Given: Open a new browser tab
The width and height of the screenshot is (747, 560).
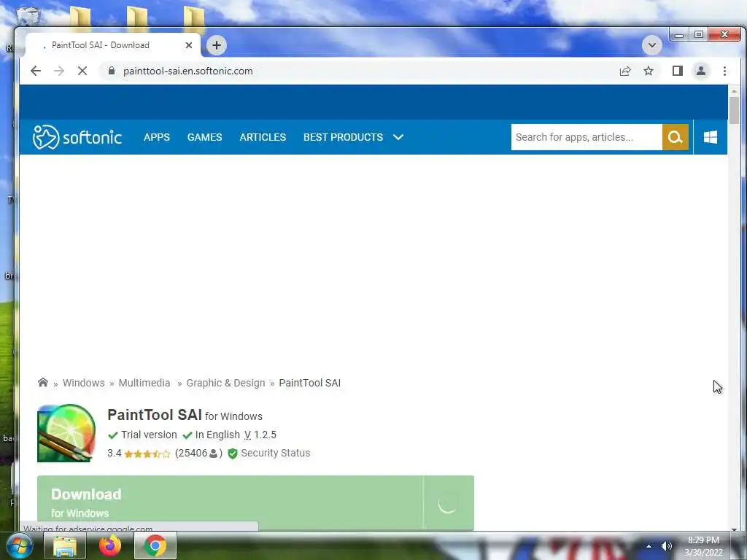Looking at the screenshot, I should 217,45.
